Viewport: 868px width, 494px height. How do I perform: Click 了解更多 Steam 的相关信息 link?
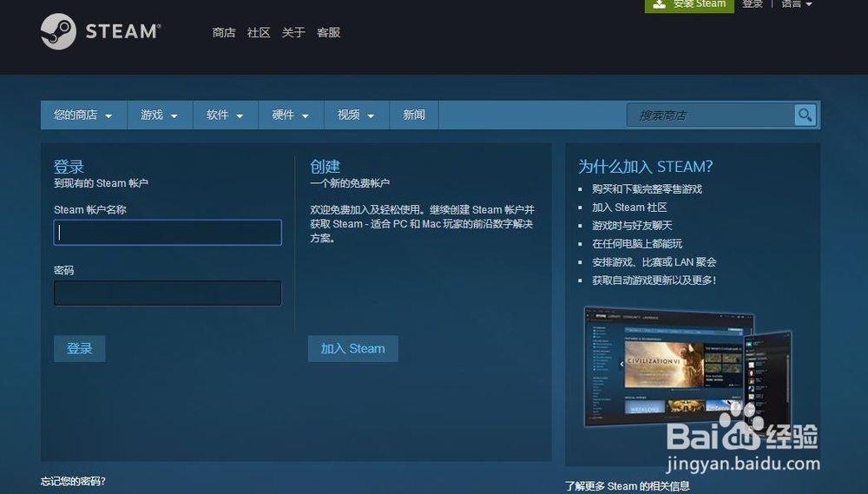628,485
